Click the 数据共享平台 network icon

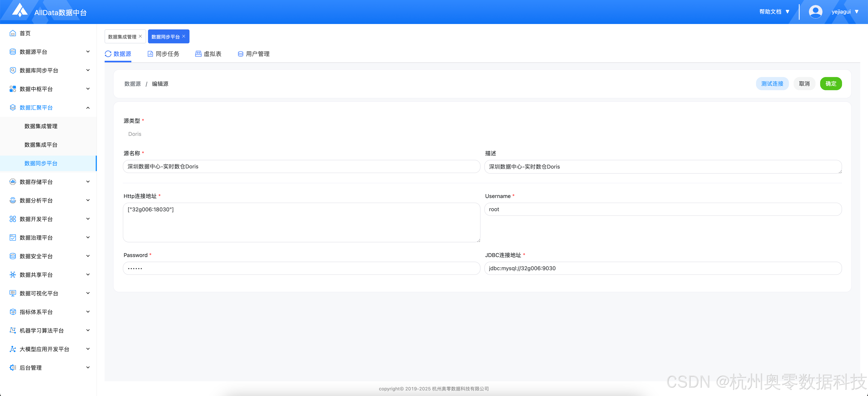click(13, 275)
